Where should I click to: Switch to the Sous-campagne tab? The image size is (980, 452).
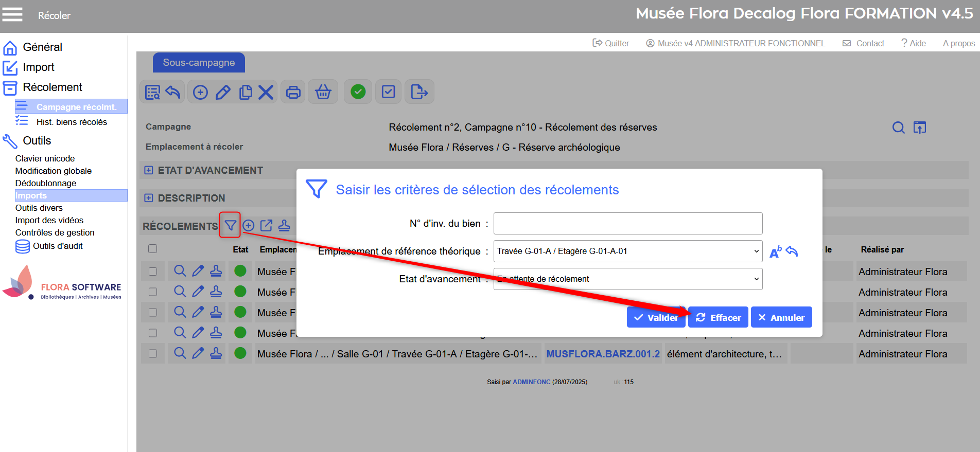(199, 63)
